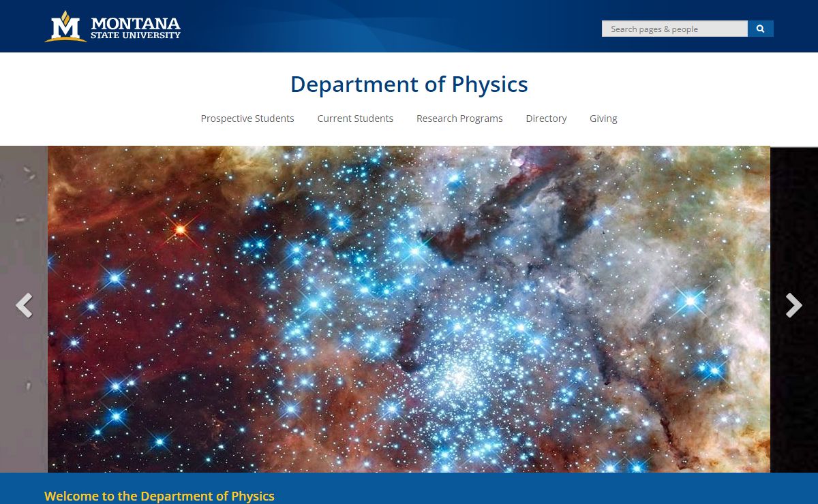
Task: Open Current Students menu
Action: [x=355, y=119]
